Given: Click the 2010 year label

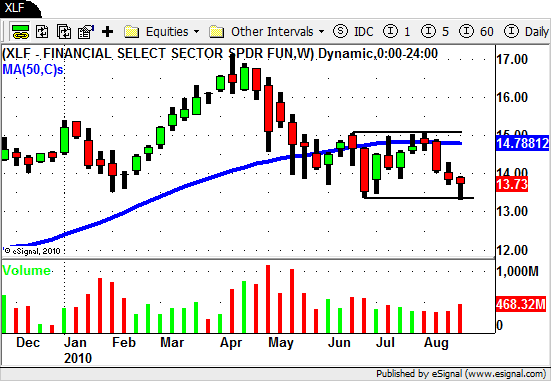Looking at the screenshot, I should pyautogui.click(x=78, y=358).
